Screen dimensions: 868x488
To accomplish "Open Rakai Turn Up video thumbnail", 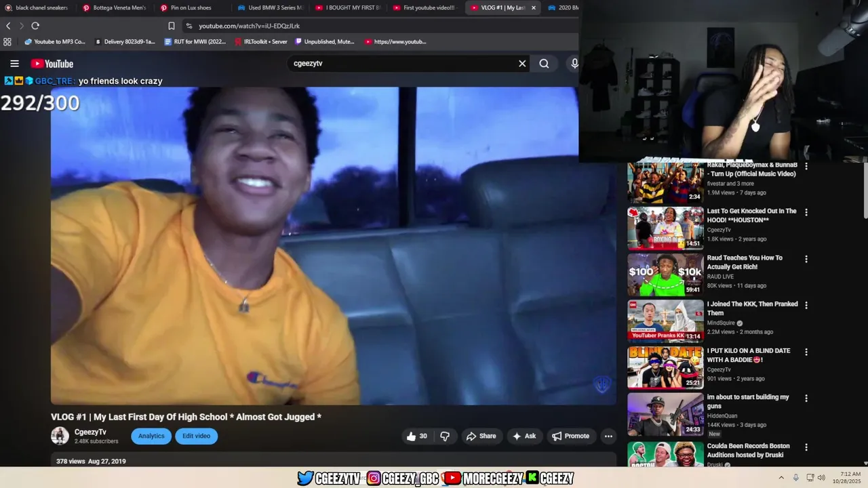I will pyautogui.click(x=665, y=182).
